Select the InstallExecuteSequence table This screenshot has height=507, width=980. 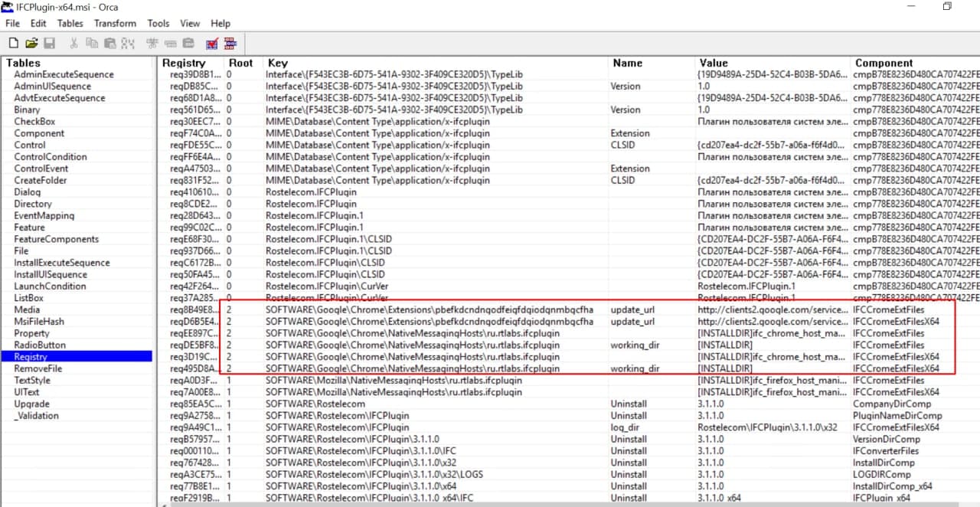point(62,263)
